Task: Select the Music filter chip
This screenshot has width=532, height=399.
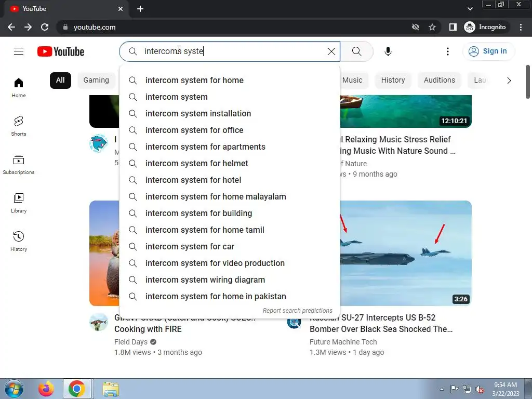Action: click(352, 81)
